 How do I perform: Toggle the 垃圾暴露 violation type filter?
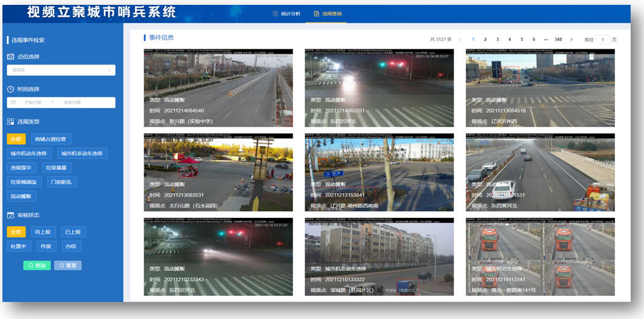pyautogui.click(x=58, y=167)
